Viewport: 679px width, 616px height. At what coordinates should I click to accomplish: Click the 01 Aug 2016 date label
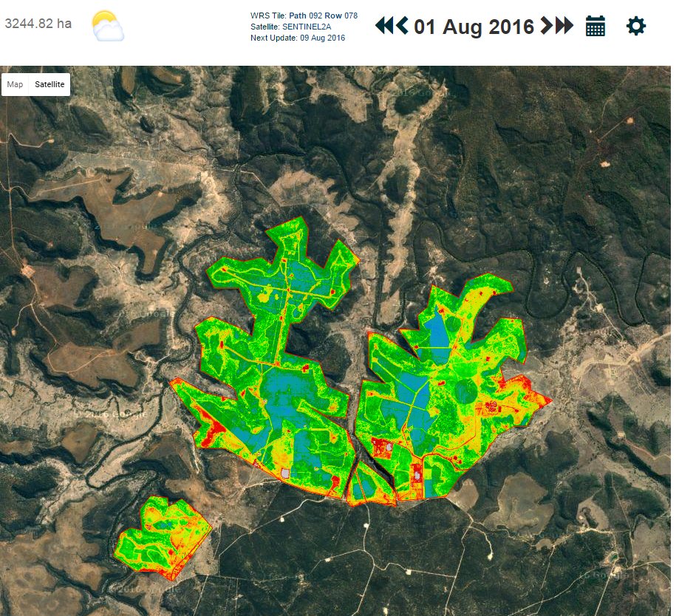(x=474, y=27)
